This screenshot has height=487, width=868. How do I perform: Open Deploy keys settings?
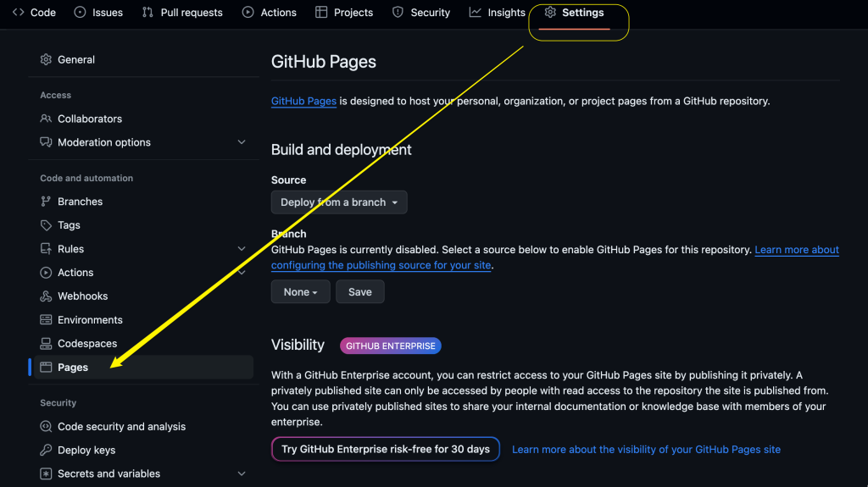(143, 450)
